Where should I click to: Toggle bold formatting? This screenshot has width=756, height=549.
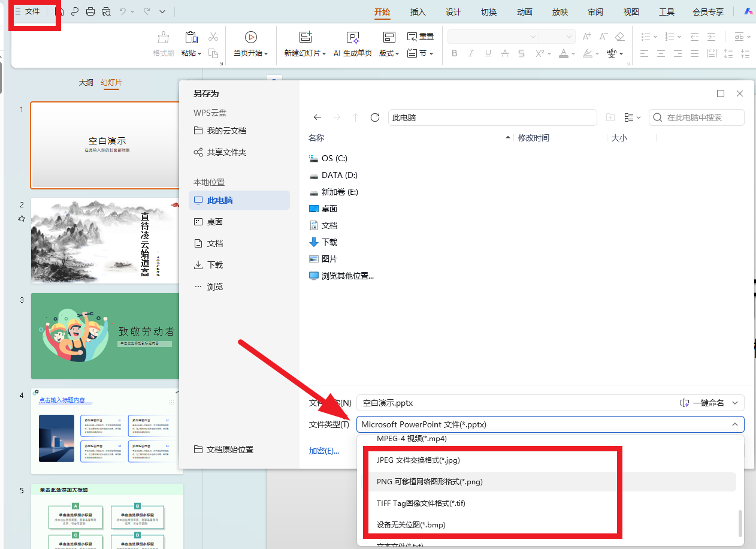tap(454, 53)
